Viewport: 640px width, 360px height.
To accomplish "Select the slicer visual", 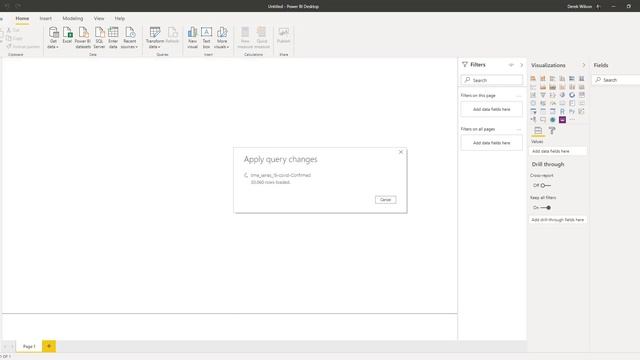I will 533,111.
